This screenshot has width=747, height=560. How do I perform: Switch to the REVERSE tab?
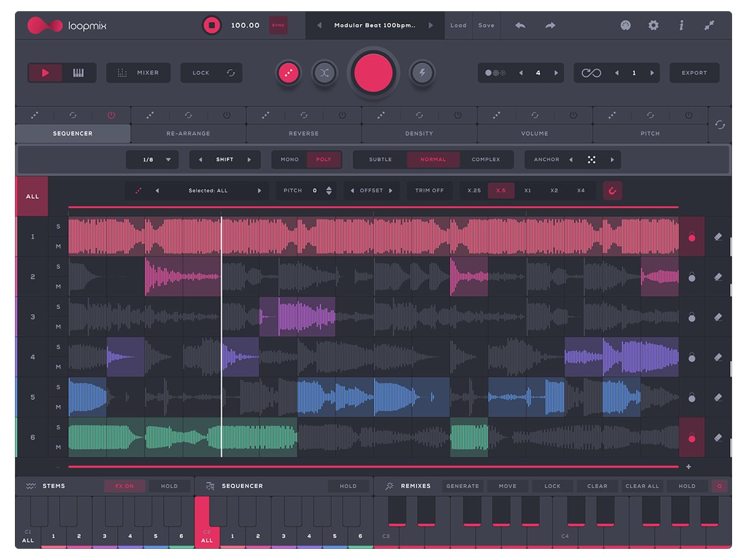tap(304, 133)
